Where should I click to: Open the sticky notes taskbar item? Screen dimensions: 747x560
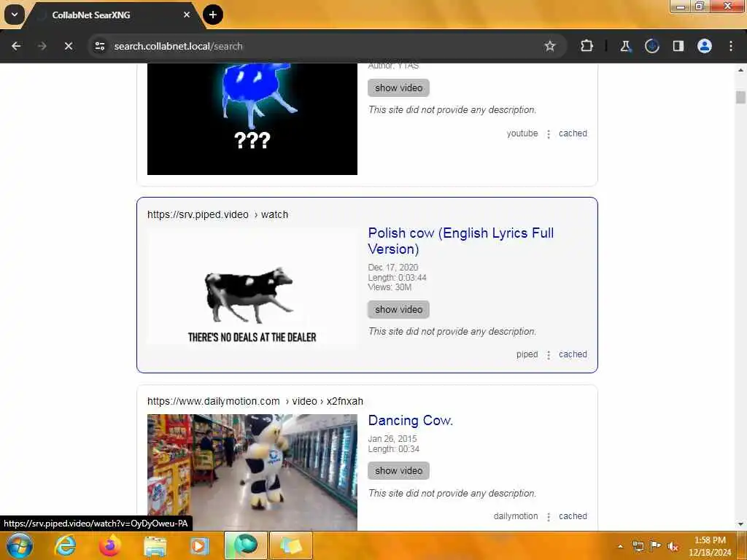291,545
